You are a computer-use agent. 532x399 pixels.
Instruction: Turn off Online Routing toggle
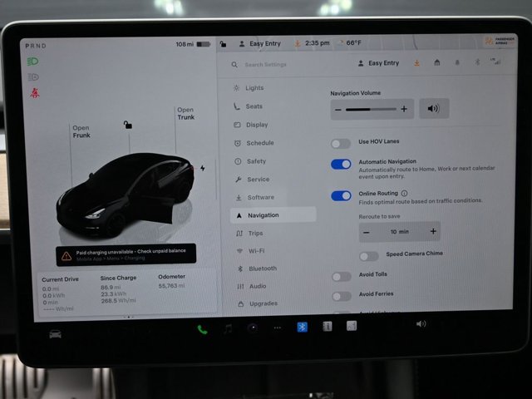(x=342, y=196)
